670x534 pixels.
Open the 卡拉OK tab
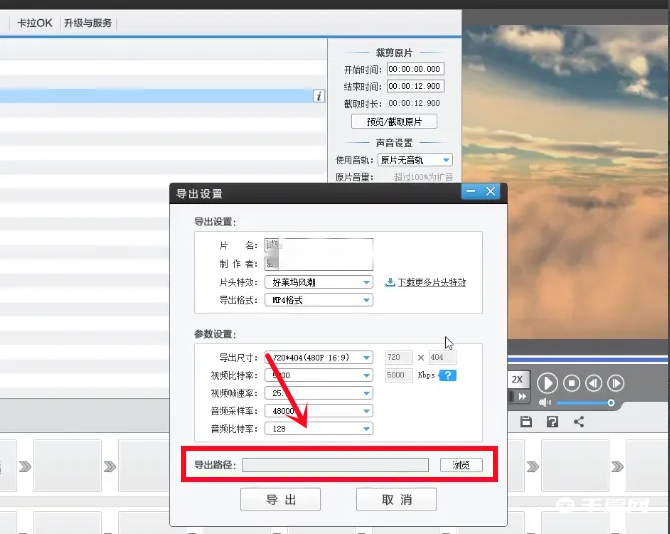pos(35,23)
